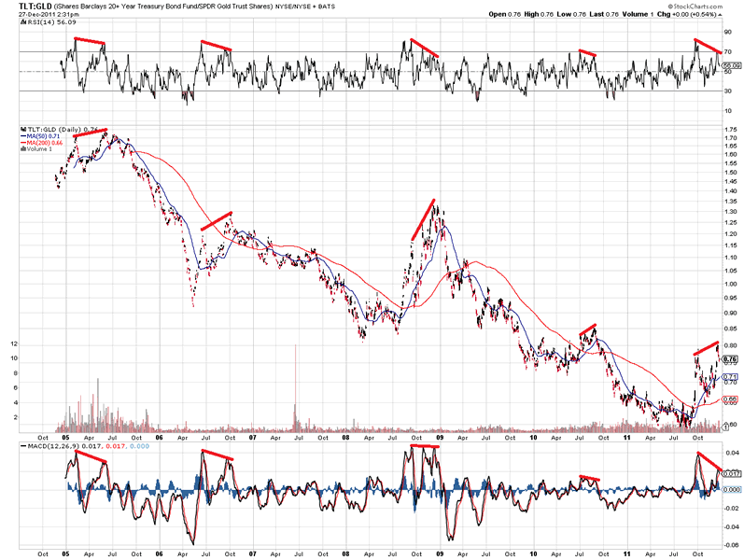Click the 8 label on the volume axis
Screen dimensions: 744x560
coord(15,373)
